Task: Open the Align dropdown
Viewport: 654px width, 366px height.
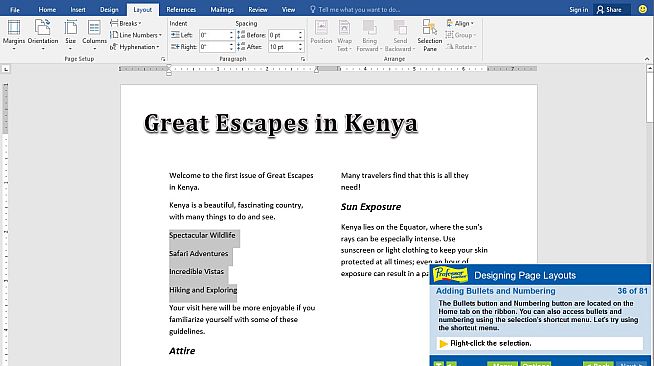Action: [x=460, y=23]
